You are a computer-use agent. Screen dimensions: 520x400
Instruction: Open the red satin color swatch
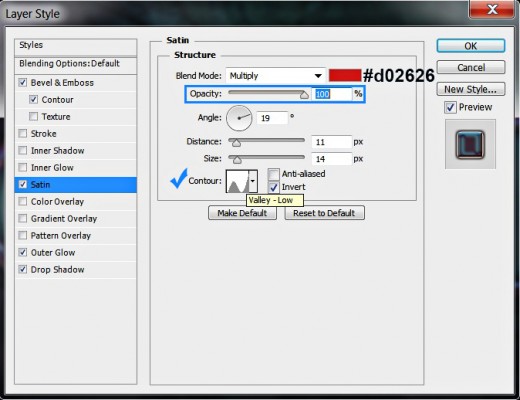click(345, 75)
